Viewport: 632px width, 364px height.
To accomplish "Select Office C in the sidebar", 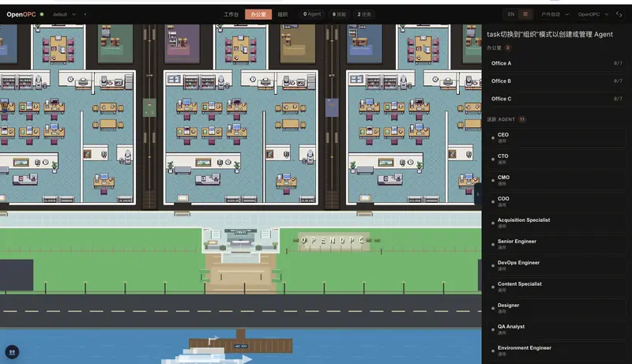I will 556,99.
